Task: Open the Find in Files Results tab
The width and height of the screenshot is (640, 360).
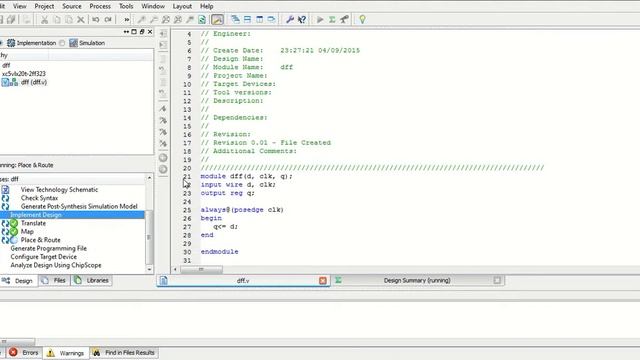Action: coord(124,353)
